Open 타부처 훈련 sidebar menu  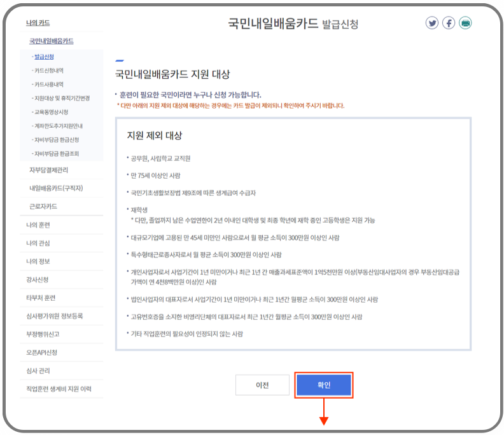point(41,298)
